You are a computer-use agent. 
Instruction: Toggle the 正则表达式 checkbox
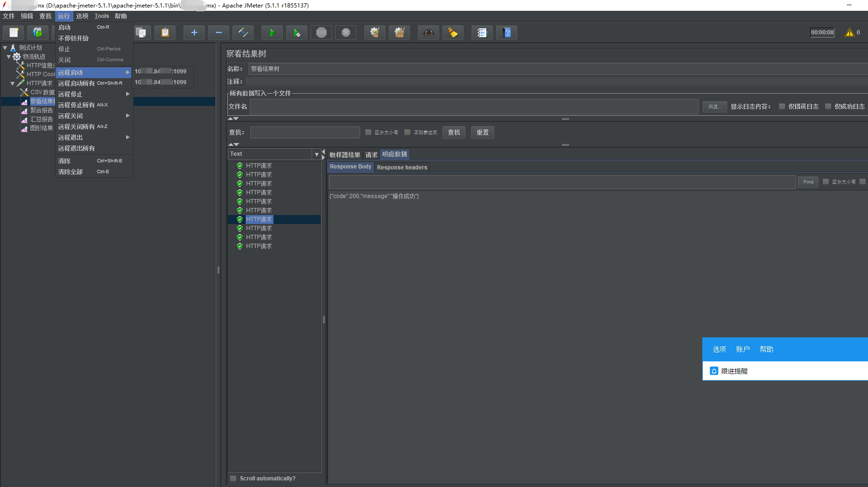click(x=407, y=132)
